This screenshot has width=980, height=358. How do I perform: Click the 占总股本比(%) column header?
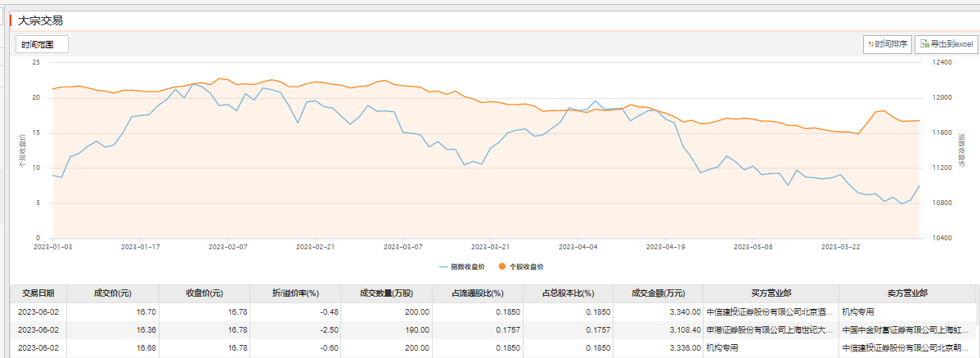pos(568,293)
